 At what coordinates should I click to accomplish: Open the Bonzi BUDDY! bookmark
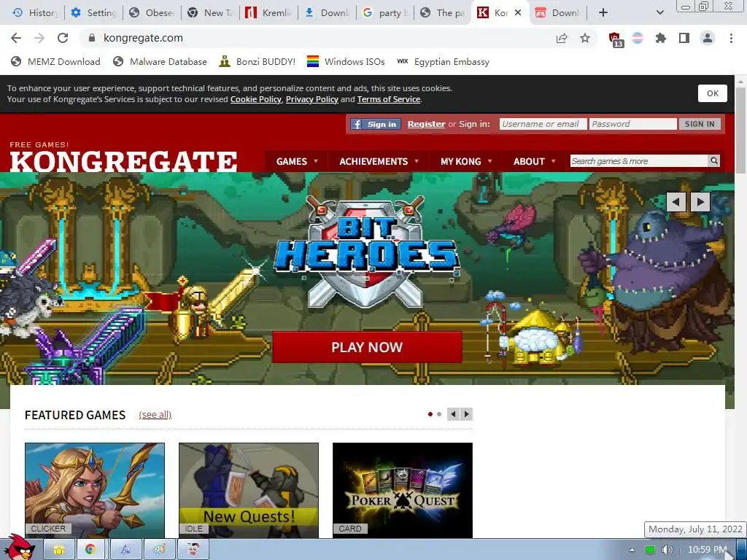[x=258, y=61]
